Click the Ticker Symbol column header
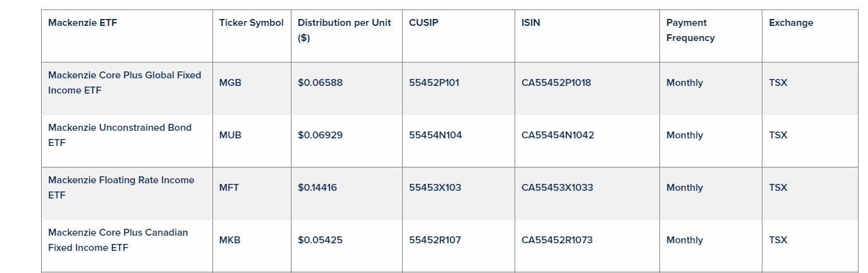Image resolution: width=868 pixels, height=273 pixels. coord(251,23)
